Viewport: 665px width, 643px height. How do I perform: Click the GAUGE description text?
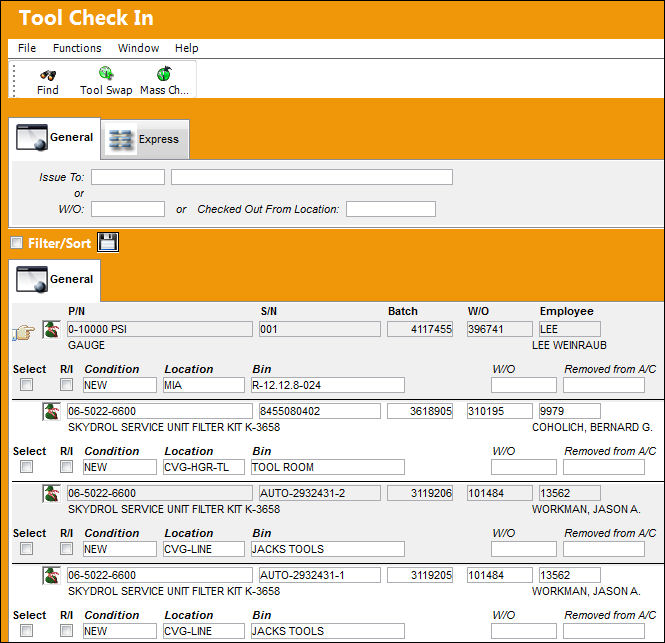[87, 345]
